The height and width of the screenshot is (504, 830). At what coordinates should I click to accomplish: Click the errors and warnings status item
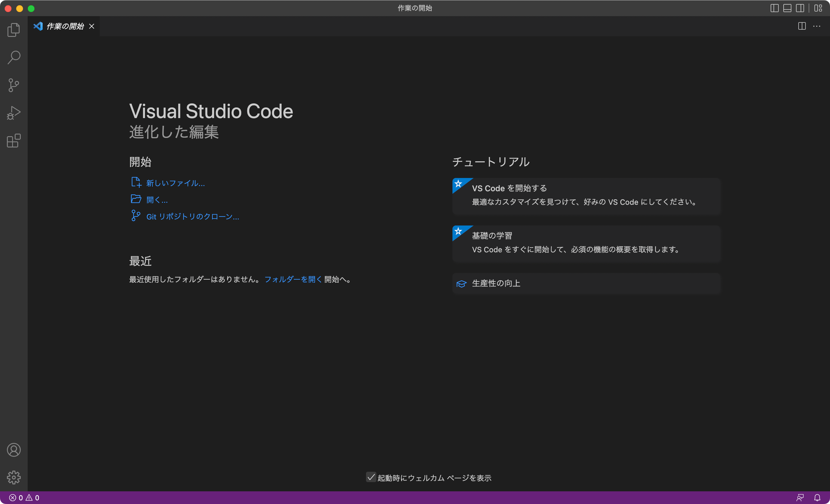click(24, 498)
